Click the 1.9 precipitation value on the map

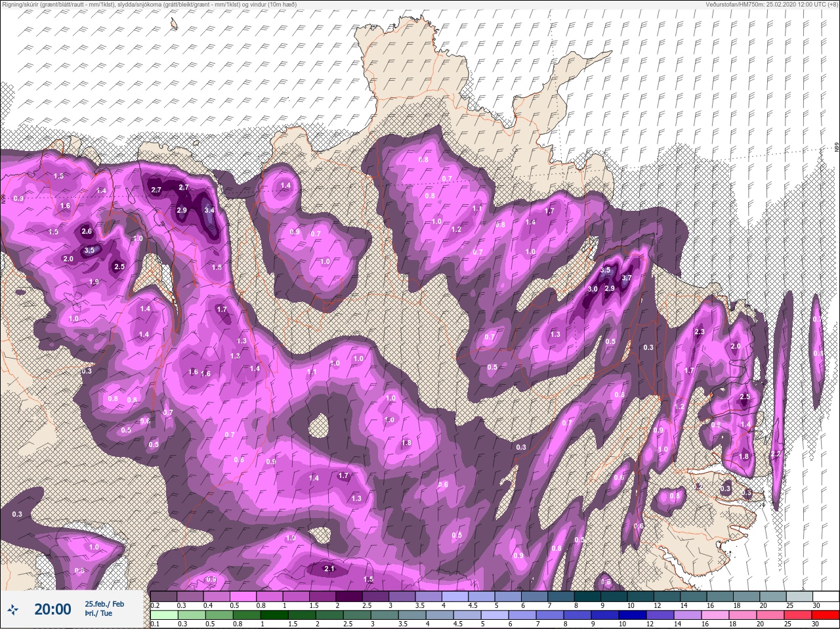pyautogui.click(x=94, y=282)
